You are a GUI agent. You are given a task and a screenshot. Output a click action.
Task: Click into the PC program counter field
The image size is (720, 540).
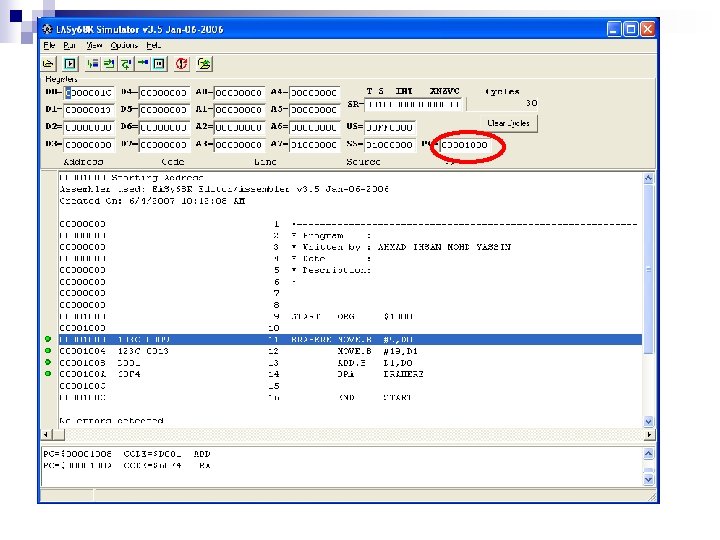click(x=465, y=145)
